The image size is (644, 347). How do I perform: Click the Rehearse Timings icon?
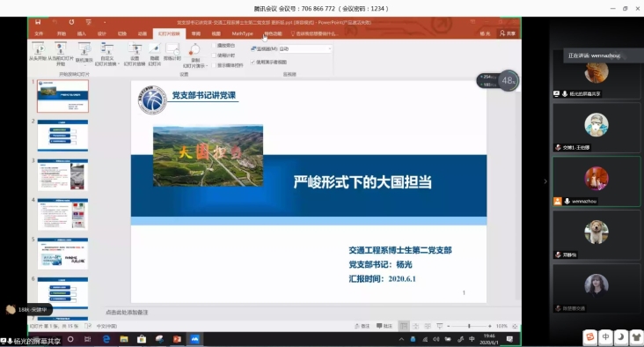(172, 52)
